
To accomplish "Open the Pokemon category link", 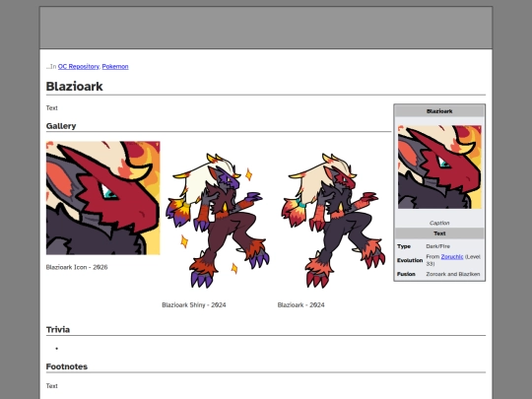I will (x=115, y=67).
